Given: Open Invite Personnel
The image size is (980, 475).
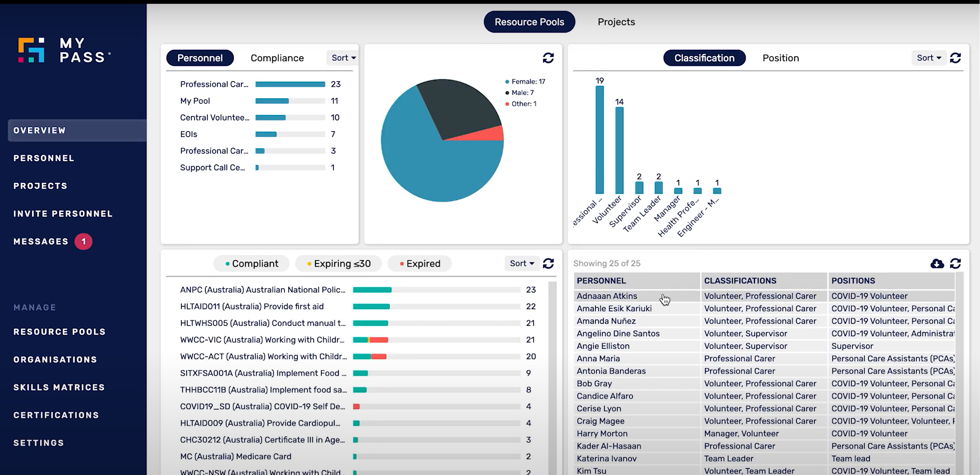Looking at the screenshot, I should [63, 213].
